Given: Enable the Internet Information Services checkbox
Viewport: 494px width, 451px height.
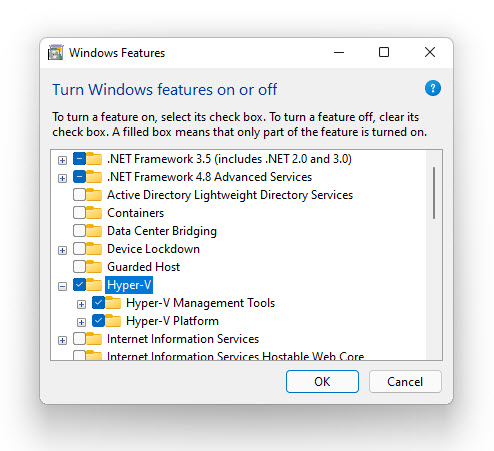Looking at the screenshot, I should [x=79, y=339].
